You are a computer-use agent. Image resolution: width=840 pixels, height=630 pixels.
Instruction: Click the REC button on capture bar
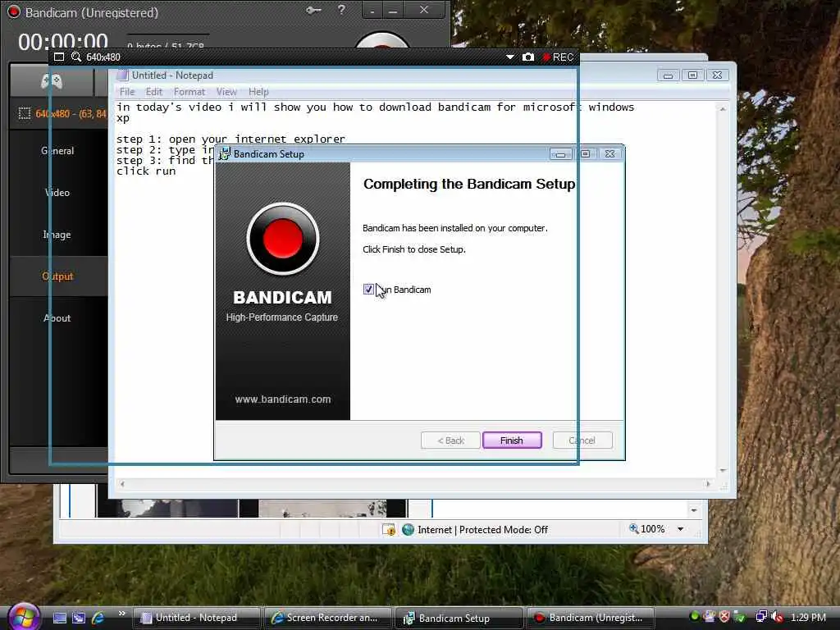click(558, 57)
